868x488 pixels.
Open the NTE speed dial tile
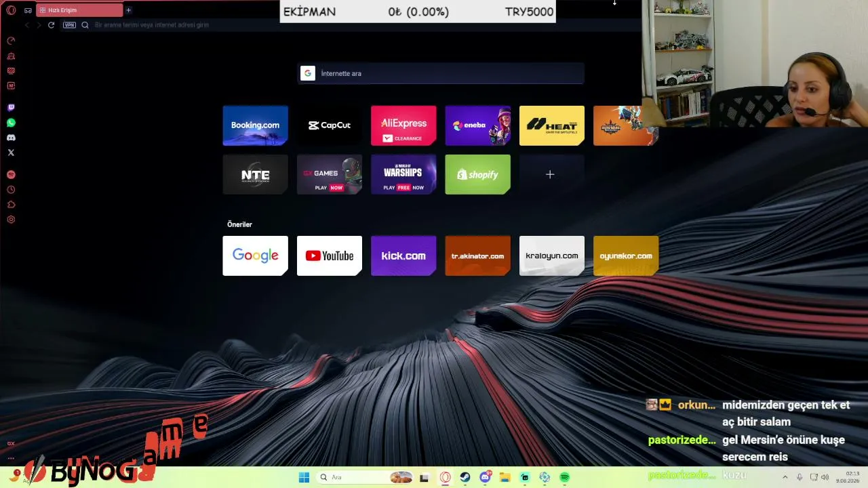click(255, 175)
